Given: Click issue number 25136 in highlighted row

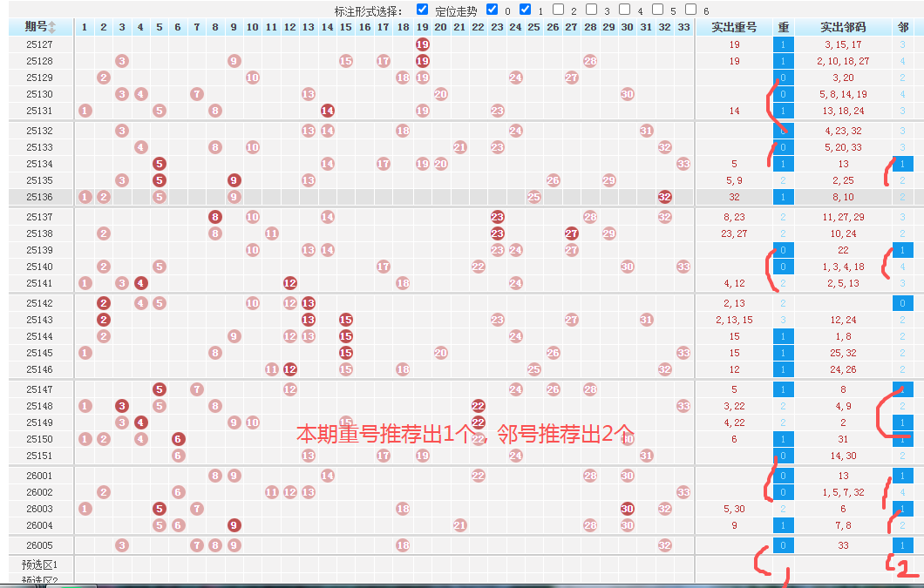Looking at the screenshot, I should 39,197.
